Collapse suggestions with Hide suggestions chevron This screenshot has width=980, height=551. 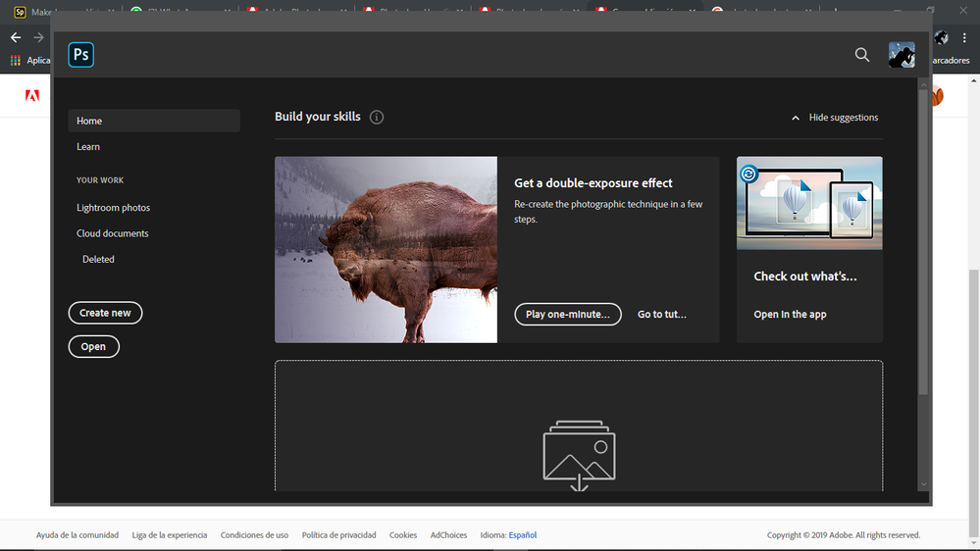point(795,118)
